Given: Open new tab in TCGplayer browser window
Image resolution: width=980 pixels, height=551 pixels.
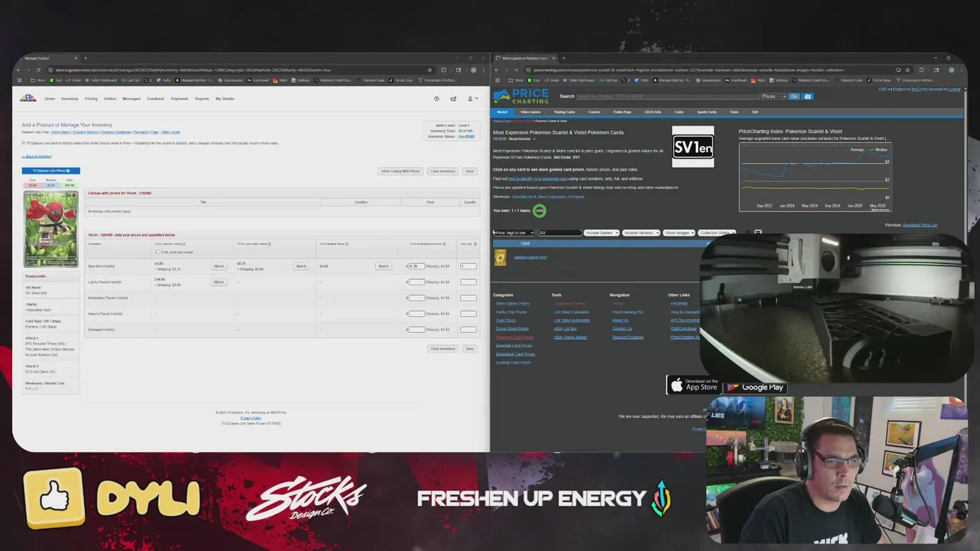Looking at the screenshot, I should tap(85, 58).
